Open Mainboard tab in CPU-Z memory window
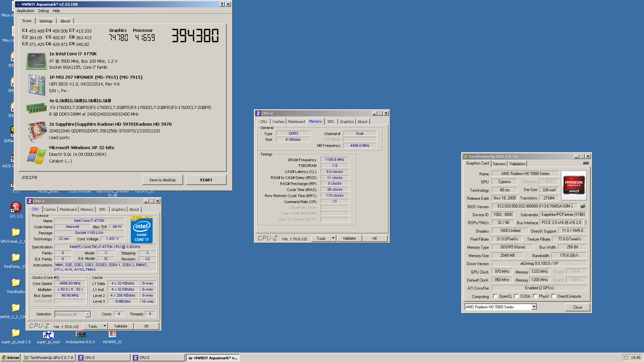 (x=297, y=122)
